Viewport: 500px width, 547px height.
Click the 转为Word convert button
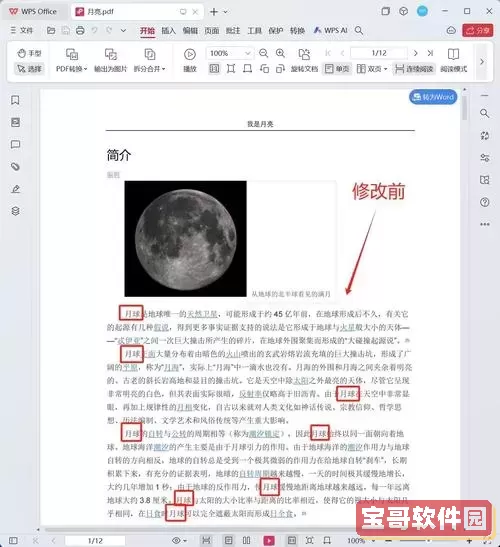(x=433, y=97)
